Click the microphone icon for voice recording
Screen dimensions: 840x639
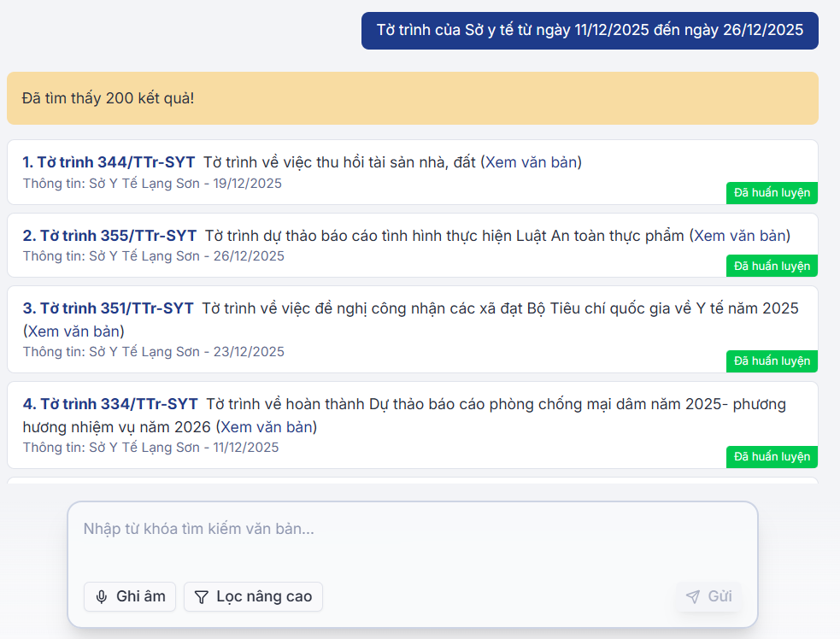102,596
